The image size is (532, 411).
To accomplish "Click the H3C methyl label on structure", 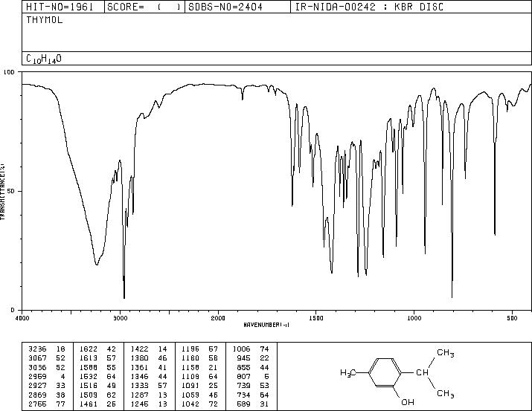I will (x=347, y=373).
